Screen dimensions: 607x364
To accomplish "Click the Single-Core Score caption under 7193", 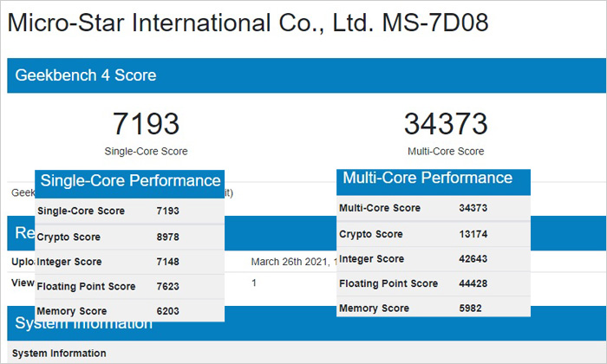I will [x=146, y=152].
